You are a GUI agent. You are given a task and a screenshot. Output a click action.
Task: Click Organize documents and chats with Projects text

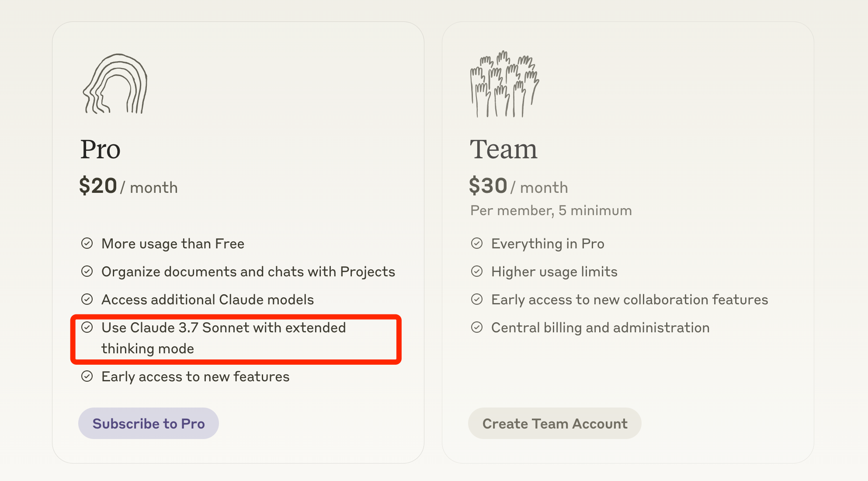pos(248,272)
